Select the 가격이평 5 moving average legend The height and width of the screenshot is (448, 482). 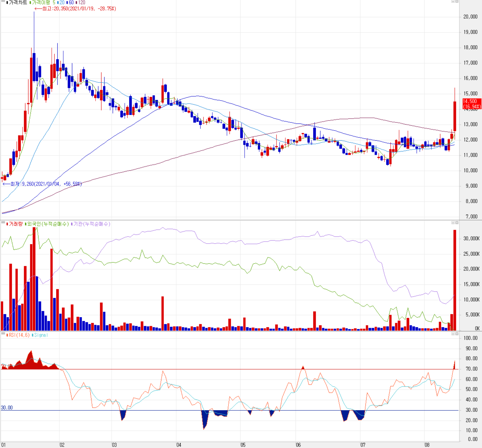(x=44, y=3)
